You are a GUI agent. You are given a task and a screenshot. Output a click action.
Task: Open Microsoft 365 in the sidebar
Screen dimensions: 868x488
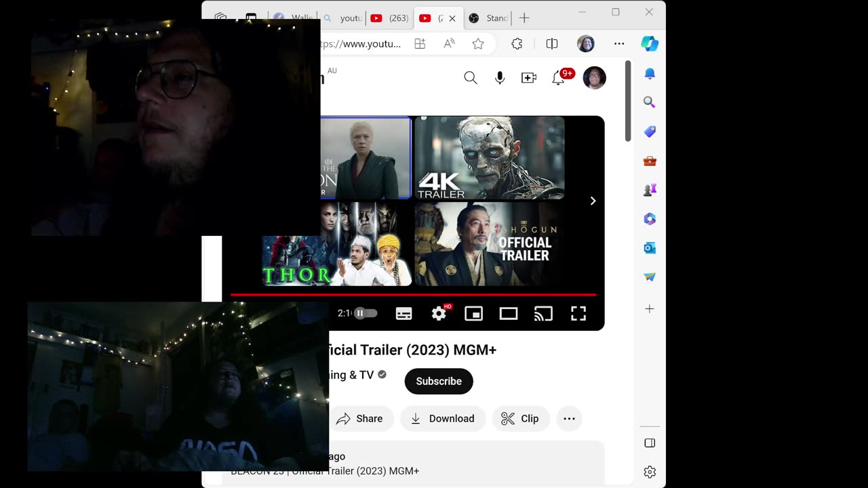[650, 219]
